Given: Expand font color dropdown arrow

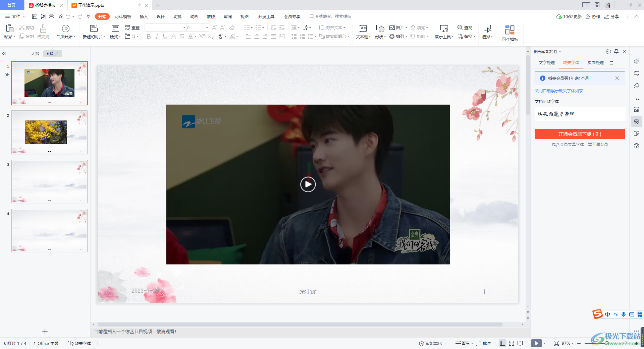Looking at the screenshot, I should (x=195, y=36).
